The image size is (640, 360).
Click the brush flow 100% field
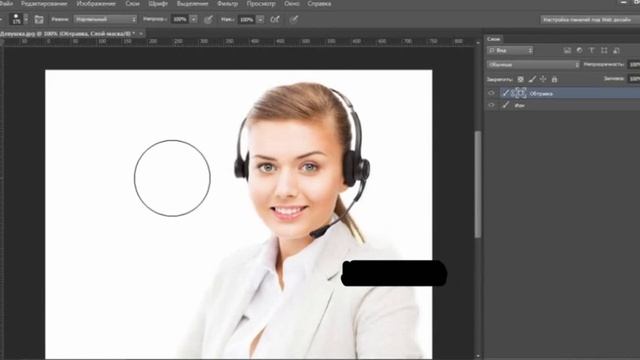tap(247, 19)
